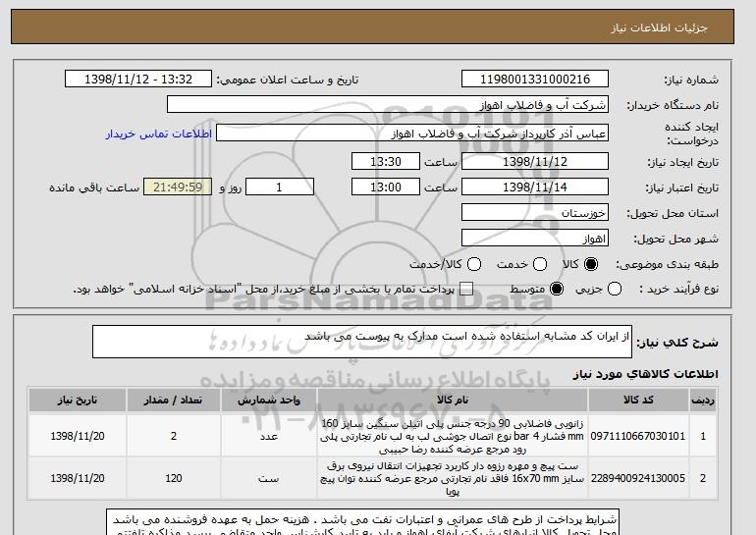Click the شرح کلی نیاز description box
Image resolution: width=756 pixels, height=535 pixels.
pyautogui.click(x=362, y=342)
